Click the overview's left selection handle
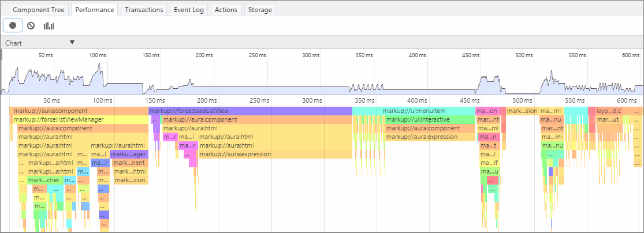Viewport: 644px width, 233px height. coord(1,55)
